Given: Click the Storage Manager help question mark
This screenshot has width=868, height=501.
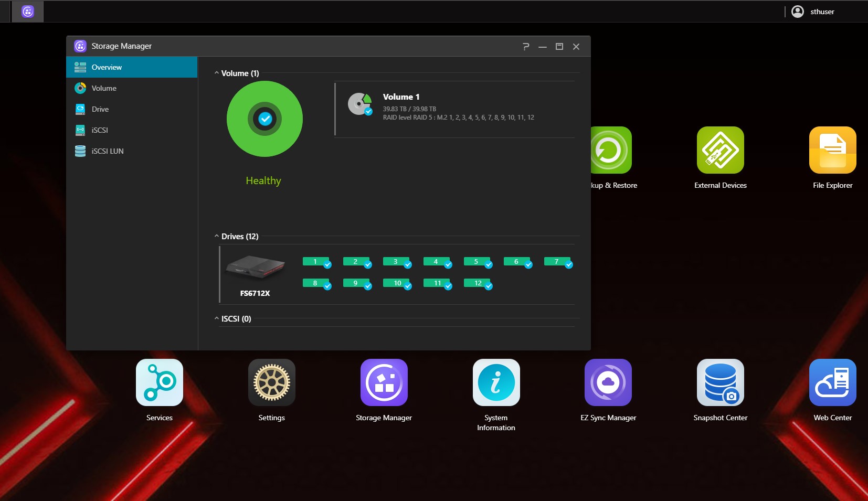Looking at the screenshot, I should pyautogui.click(x=526, y=47).
